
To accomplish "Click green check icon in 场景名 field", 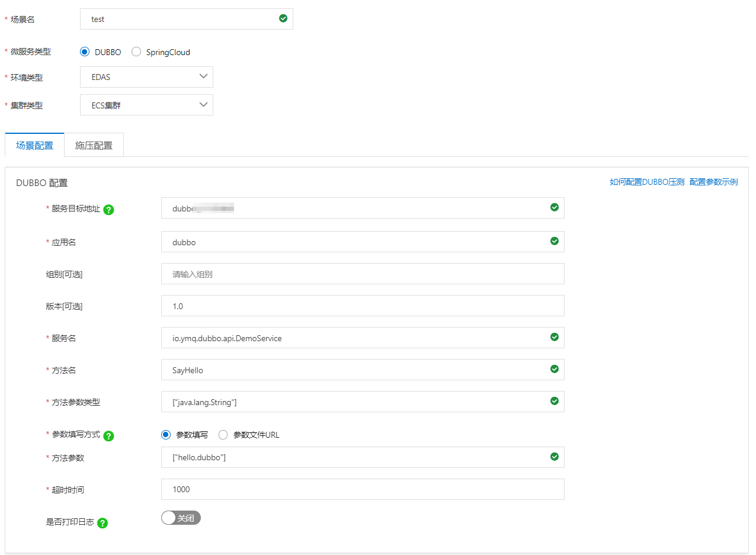I will [x=283, y=18].
